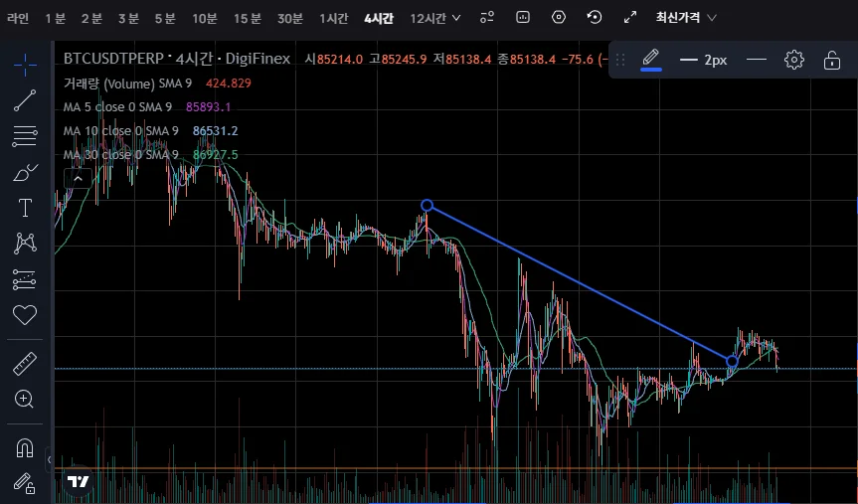Switch to the 1시간 timeframe
Screen dimensions: 858x504
tap(334, 18)
